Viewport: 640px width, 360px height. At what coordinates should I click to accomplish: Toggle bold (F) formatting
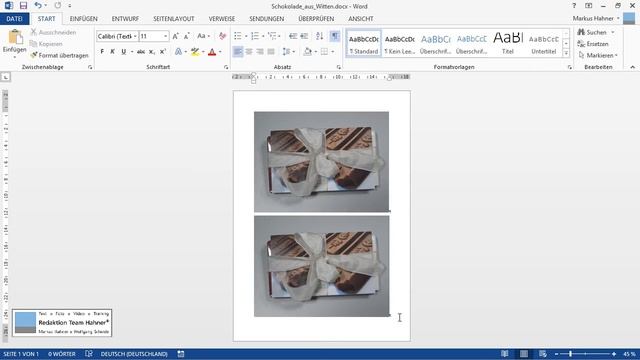point(102,52)
